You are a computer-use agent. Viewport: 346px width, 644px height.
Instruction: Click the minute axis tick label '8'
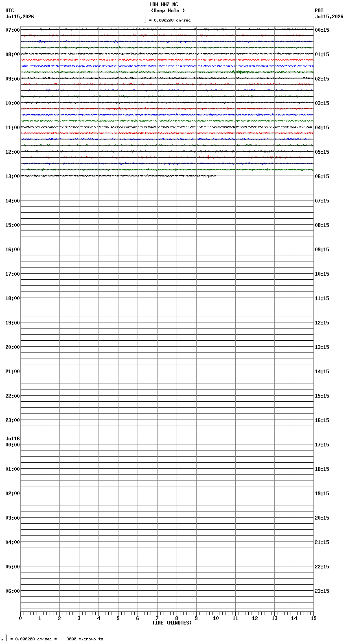177,618
